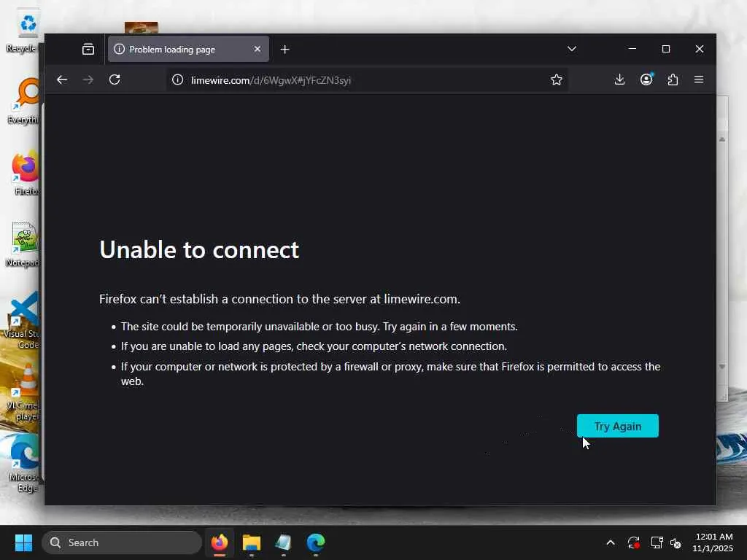
Task: Select the VLC media player desktop shortcut
Action: (x=24, y=393)
